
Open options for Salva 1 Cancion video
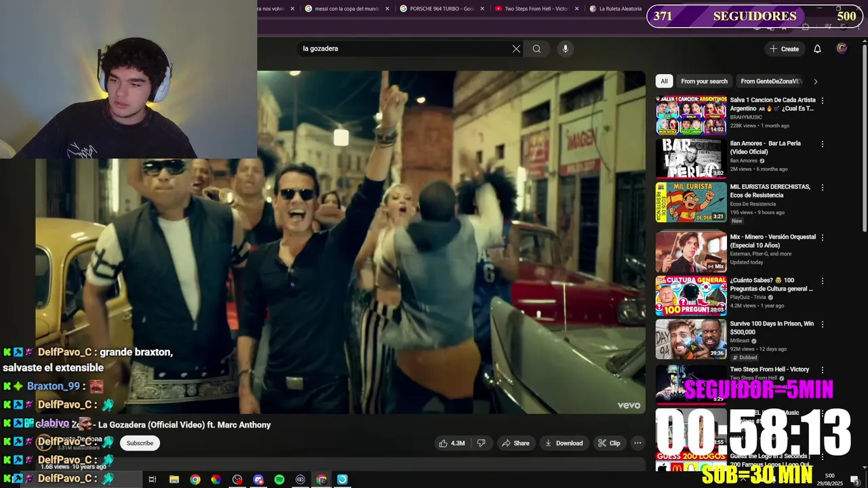pyautogui.click(x=823, y=100)
